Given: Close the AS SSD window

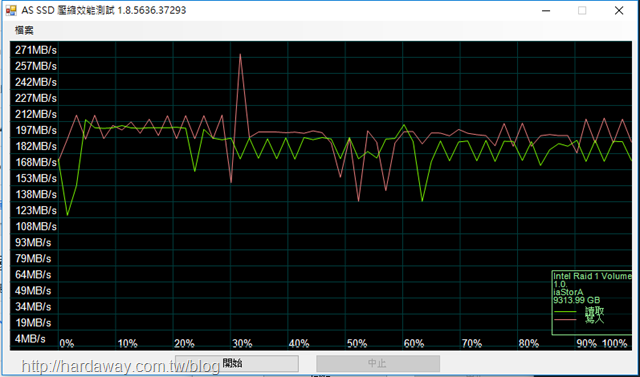Looking at the screenshot, I should (619, 11).
